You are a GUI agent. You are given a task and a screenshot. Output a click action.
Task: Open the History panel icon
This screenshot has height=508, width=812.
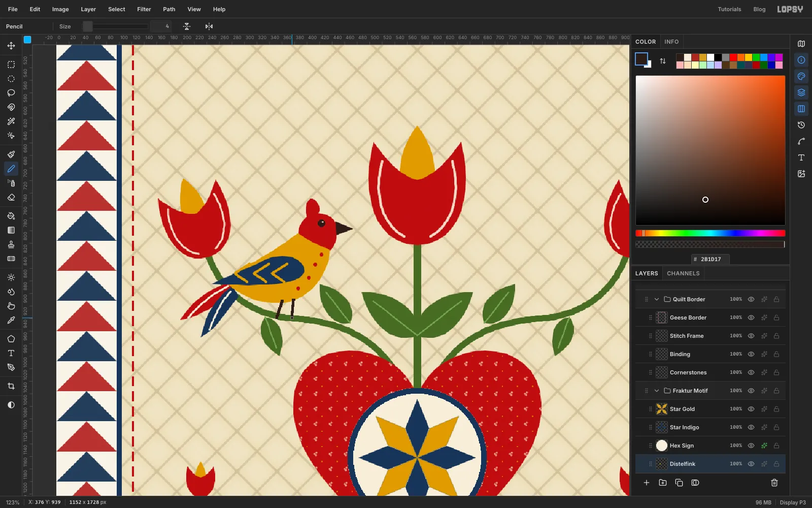[801, 125]
